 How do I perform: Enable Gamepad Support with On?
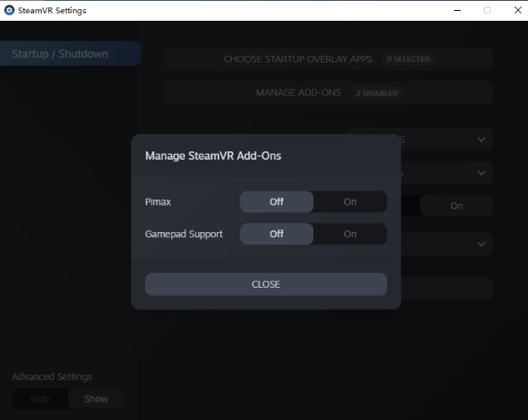350,234
